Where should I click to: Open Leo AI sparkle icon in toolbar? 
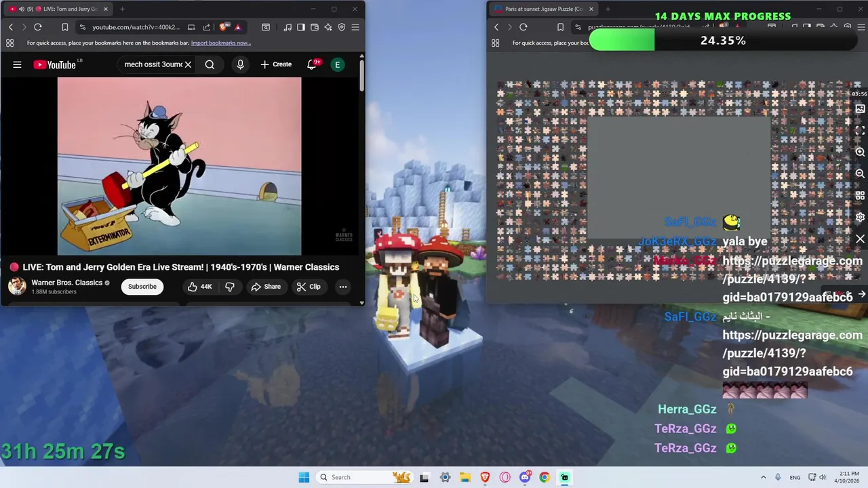click(328, 27)
